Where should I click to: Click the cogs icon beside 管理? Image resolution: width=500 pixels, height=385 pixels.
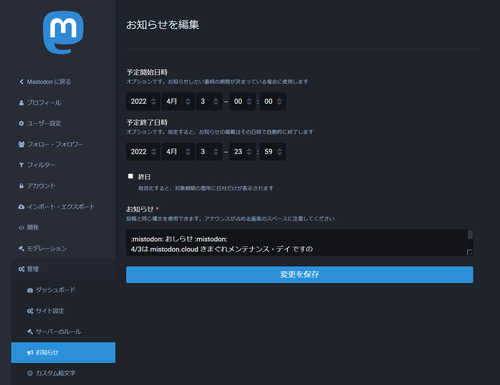tap(21, 269)
